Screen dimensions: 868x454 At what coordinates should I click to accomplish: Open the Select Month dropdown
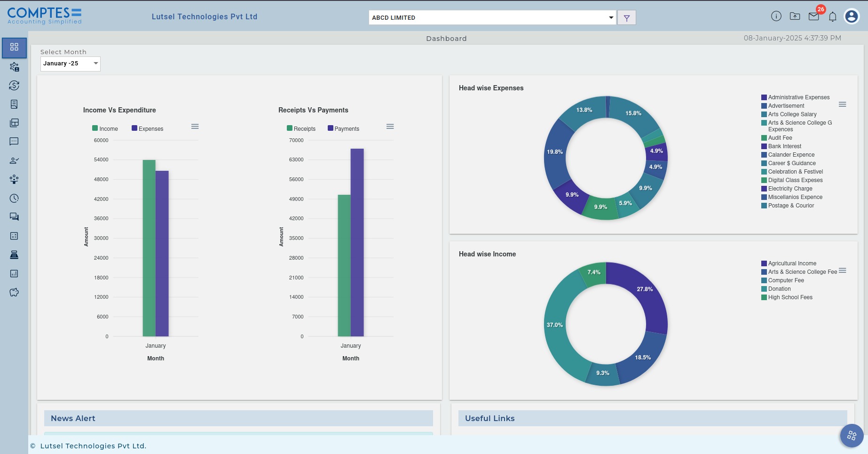coord(71,64)
